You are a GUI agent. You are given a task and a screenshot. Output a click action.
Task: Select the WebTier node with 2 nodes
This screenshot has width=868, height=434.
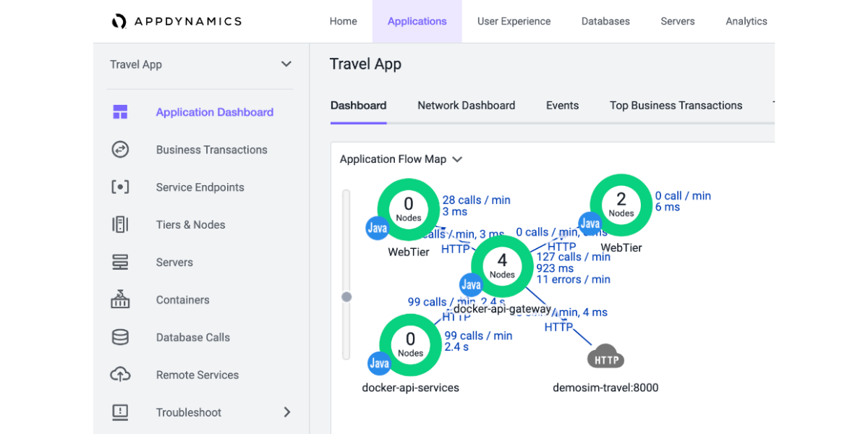(x=621, y=205)
